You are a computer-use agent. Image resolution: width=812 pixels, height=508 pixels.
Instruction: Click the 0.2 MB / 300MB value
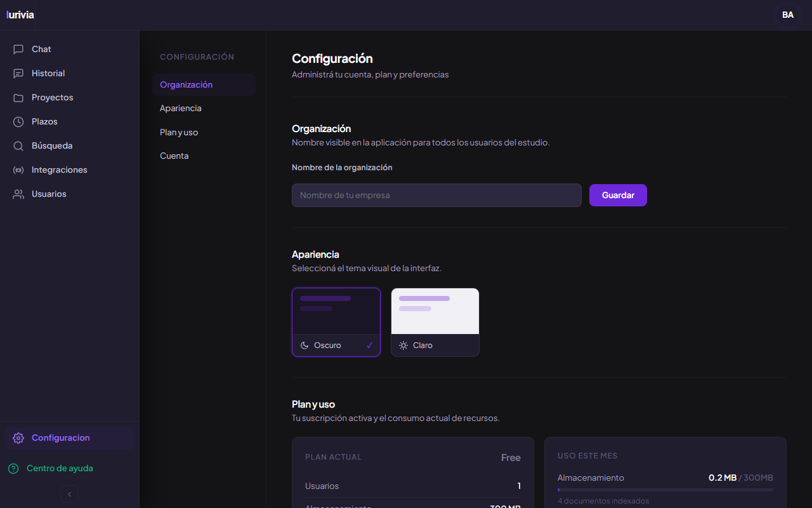pos(741,478)
